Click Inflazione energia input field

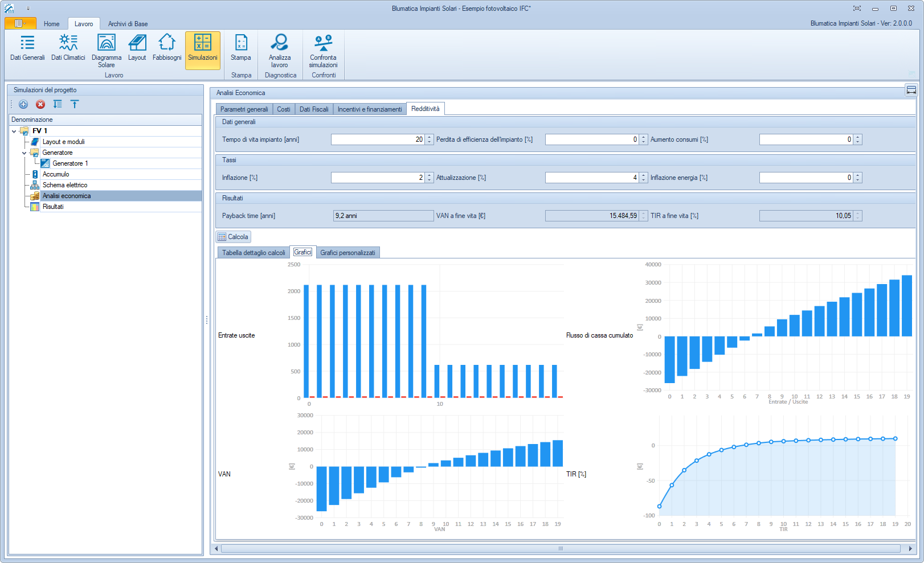(x=806, y=178)
